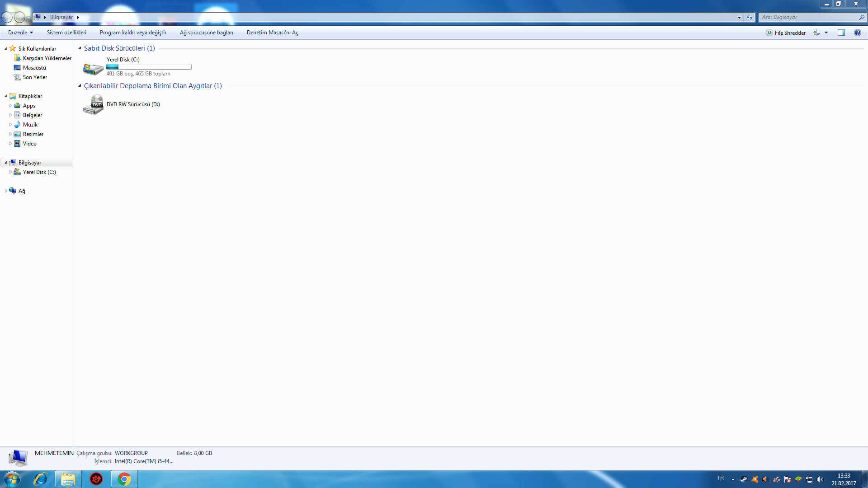Expand the Yerel Disk (C:) tree node

tap(10, 172)
